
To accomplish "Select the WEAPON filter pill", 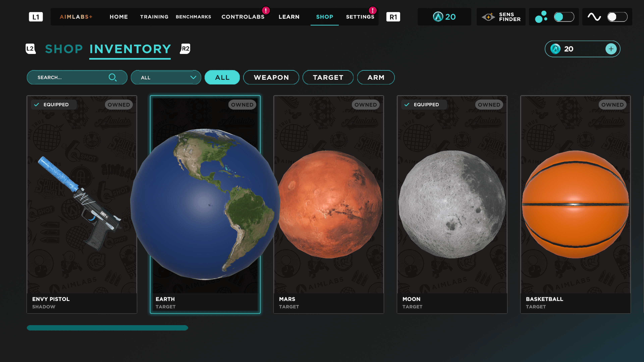I will click(x=271, y=77).
